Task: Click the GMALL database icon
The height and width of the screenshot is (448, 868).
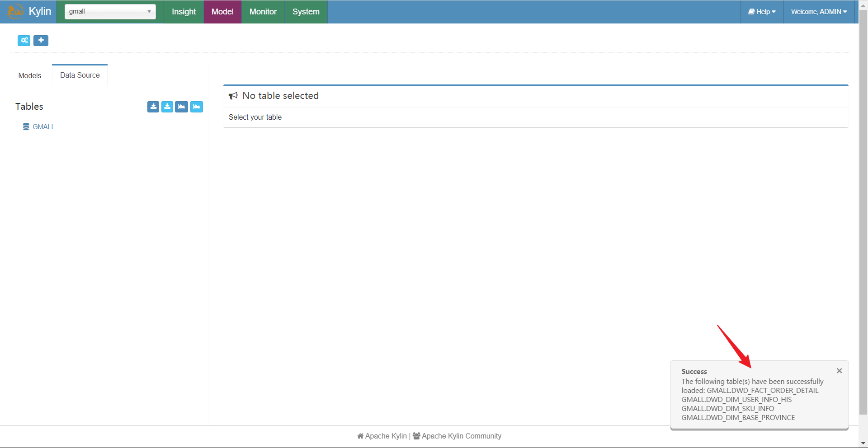Action: pos(26,127)
